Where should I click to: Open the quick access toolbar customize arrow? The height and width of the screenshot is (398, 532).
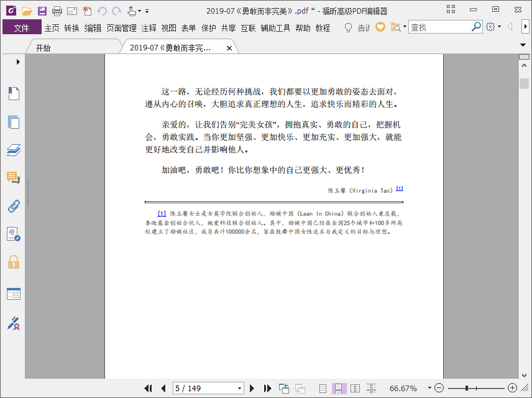pyautogui.click(x=147, y=11)
